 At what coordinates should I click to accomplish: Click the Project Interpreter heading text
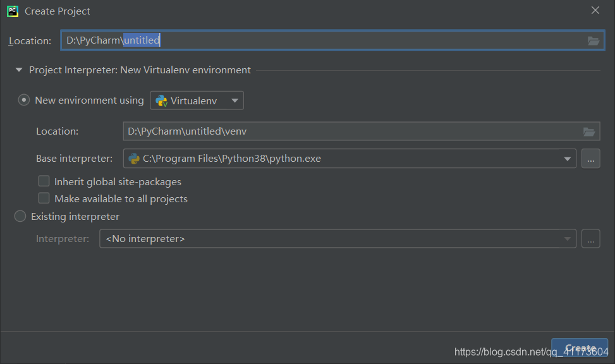(x=140, y=70)
